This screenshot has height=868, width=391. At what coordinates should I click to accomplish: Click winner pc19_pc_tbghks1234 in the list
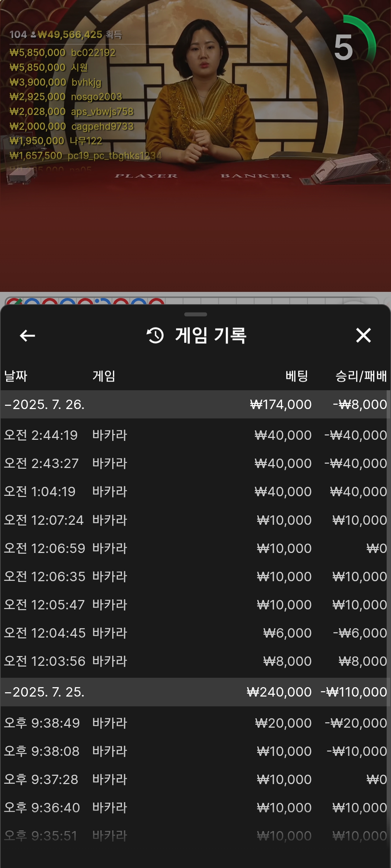[x=85, y=156]
